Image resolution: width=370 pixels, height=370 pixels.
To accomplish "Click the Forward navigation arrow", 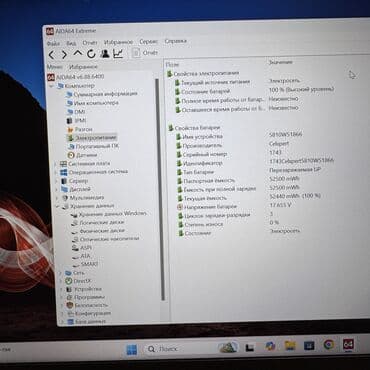I will 64,55.
